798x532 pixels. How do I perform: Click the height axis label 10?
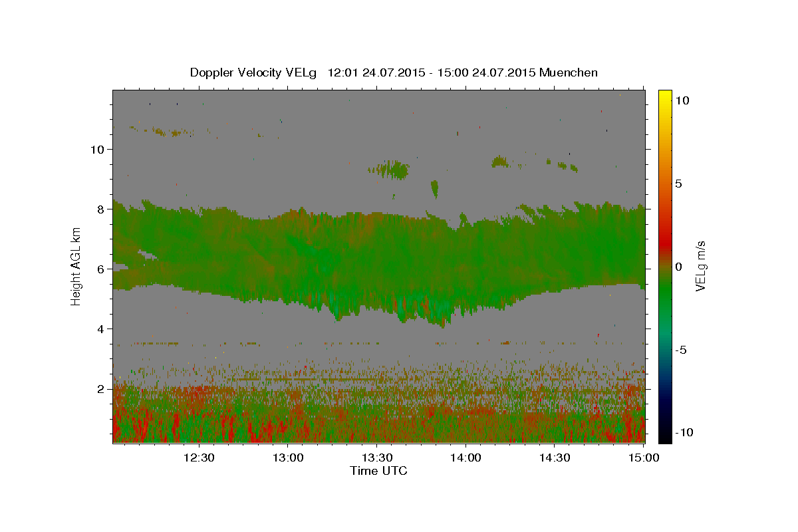click(97, 150)
